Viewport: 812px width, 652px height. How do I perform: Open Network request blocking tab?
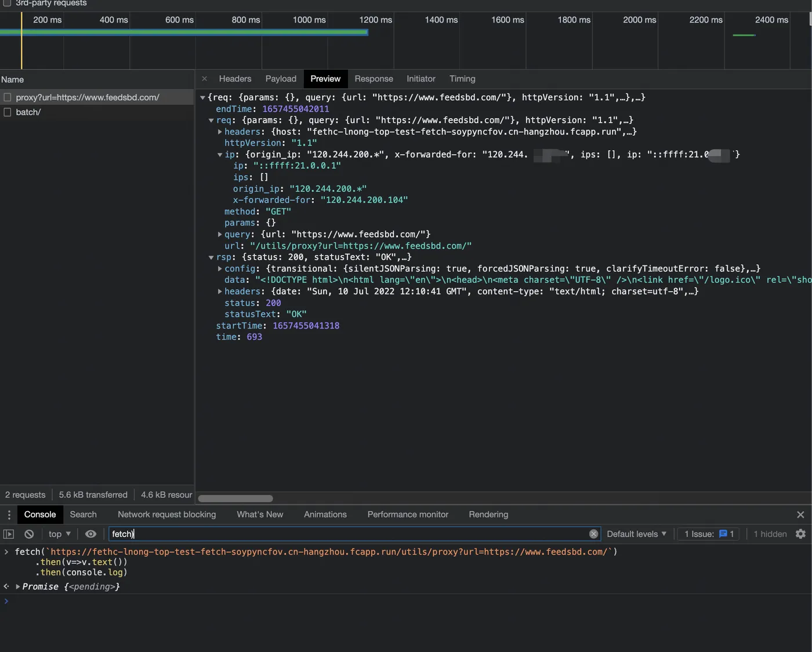166,515
